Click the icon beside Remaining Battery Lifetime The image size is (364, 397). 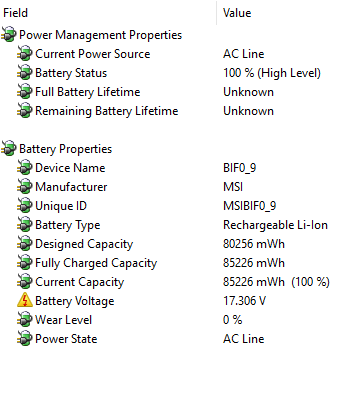click(25, 111)
